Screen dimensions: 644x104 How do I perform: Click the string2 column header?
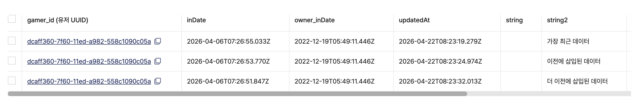point(557,20)
